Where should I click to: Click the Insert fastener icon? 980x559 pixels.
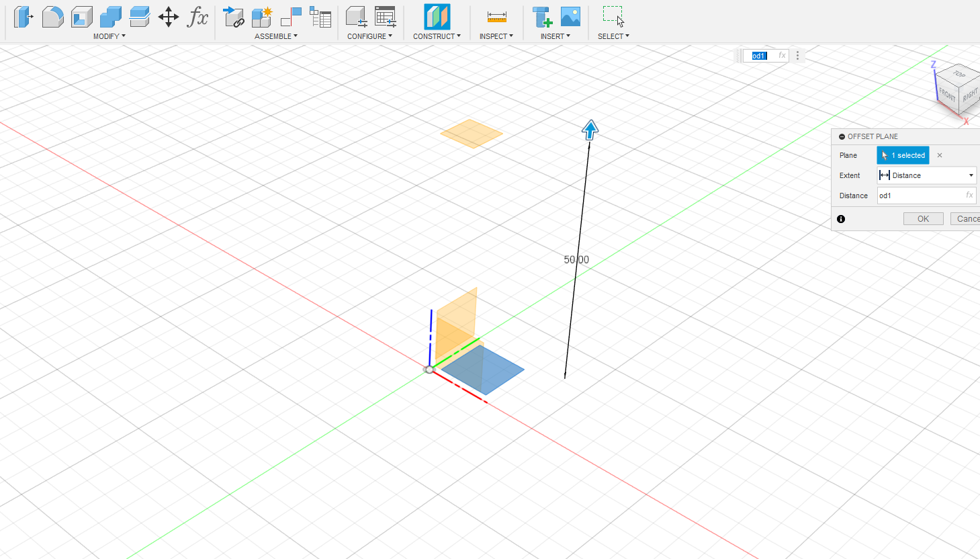click(x=541, y=17)
